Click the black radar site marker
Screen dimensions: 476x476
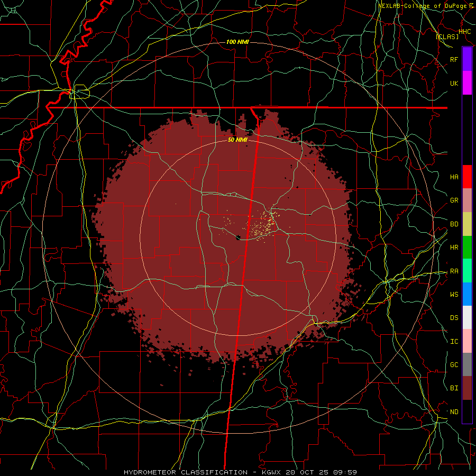coord(239,237)
